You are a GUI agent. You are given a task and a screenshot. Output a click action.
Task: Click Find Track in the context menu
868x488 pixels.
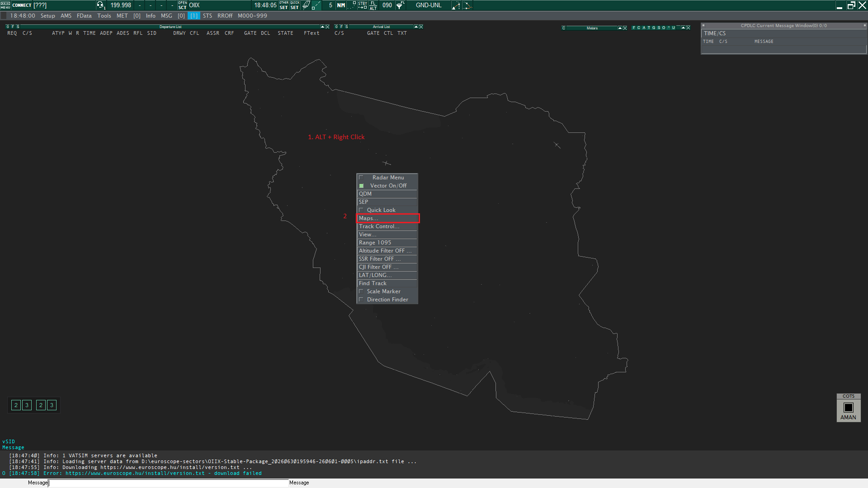(387, 283)
